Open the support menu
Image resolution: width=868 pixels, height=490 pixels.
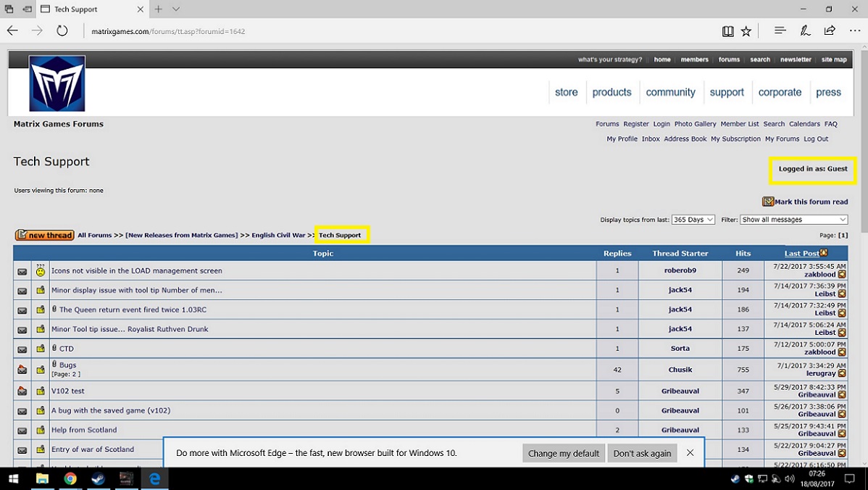tap(727, 93)
